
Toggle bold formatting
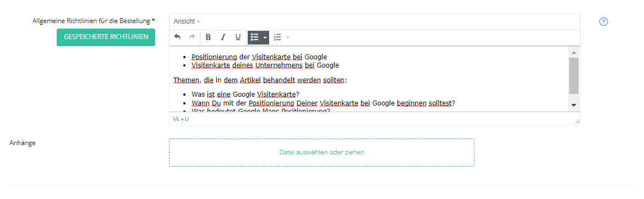pyautogui.click(x=208, y=37)
